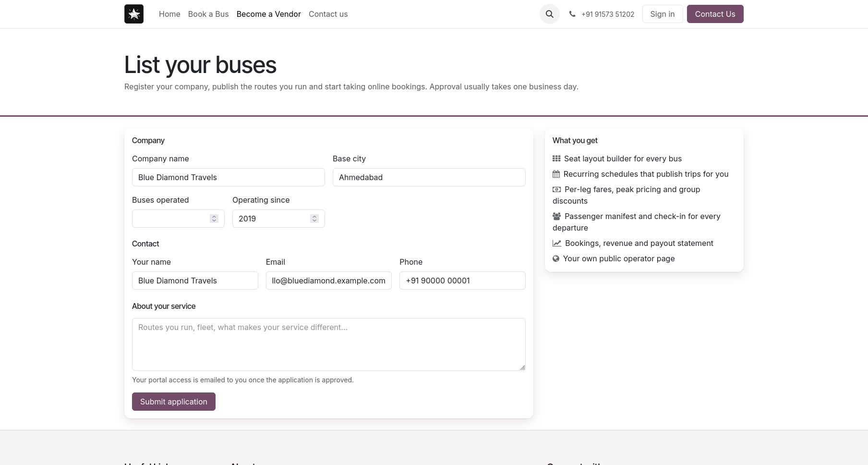
Task: Click the bookings revenue chart icon
Action: (557, 243)
